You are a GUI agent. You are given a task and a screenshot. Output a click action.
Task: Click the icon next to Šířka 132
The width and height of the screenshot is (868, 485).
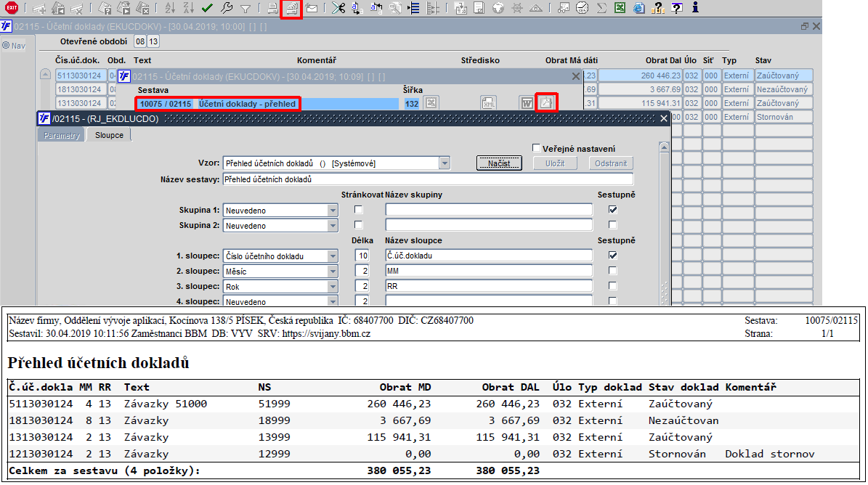[x=431, y=103]
